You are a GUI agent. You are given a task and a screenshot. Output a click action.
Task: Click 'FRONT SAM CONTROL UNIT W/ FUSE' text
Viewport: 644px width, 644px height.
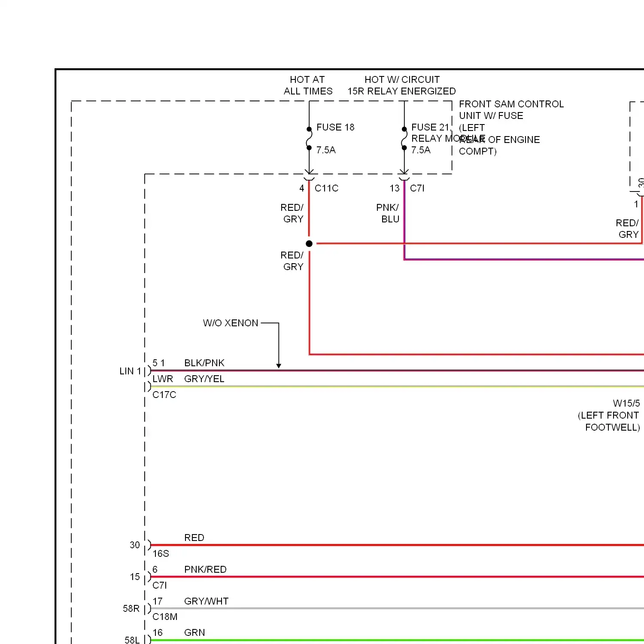(x=511, y=110)
